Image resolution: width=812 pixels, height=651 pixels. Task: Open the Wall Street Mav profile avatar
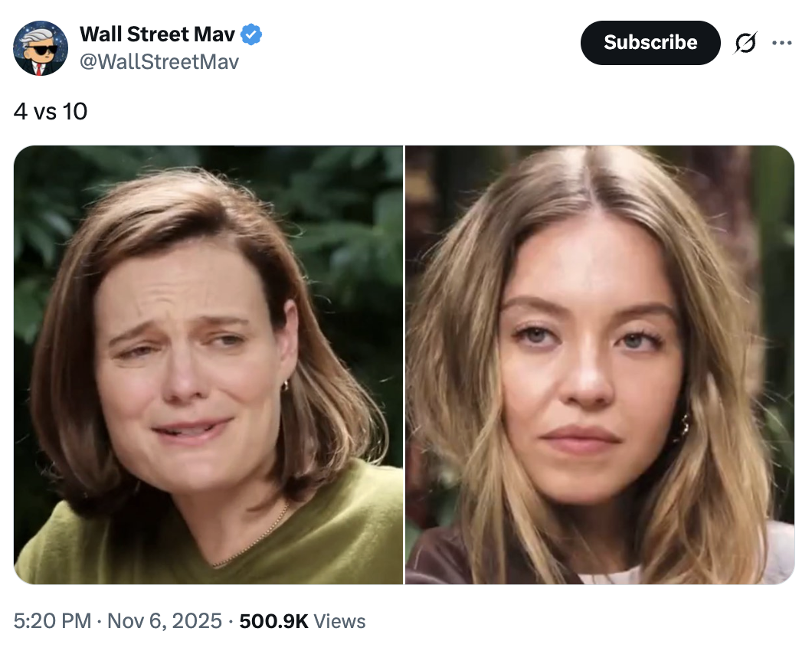(41, 48)
